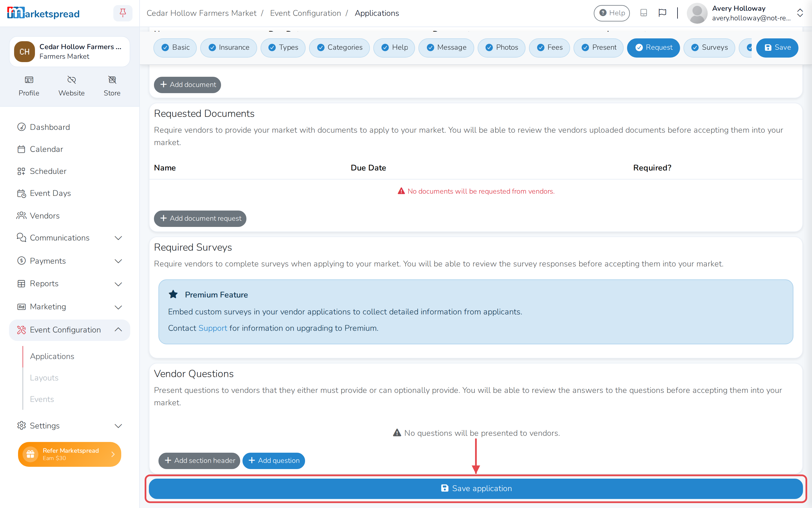Viewport: 812px width, 508px height.
Task: Click Add document button
Action: coord(187,85)
